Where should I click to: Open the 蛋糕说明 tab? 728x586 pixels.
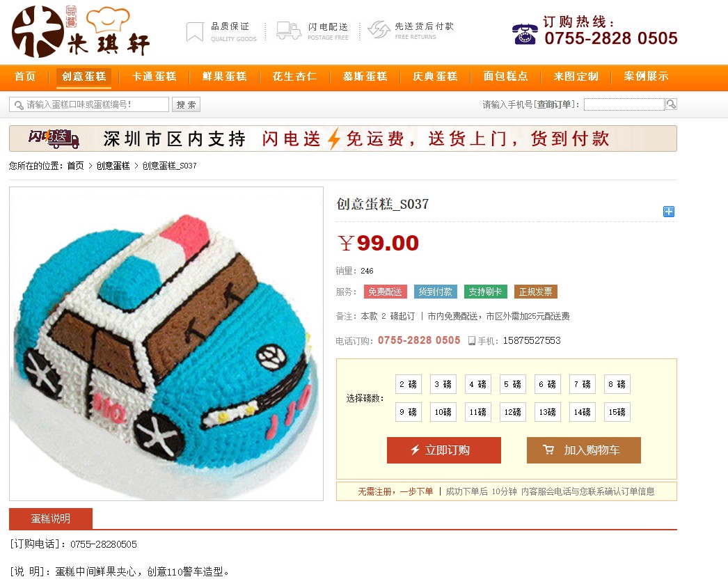51,518
